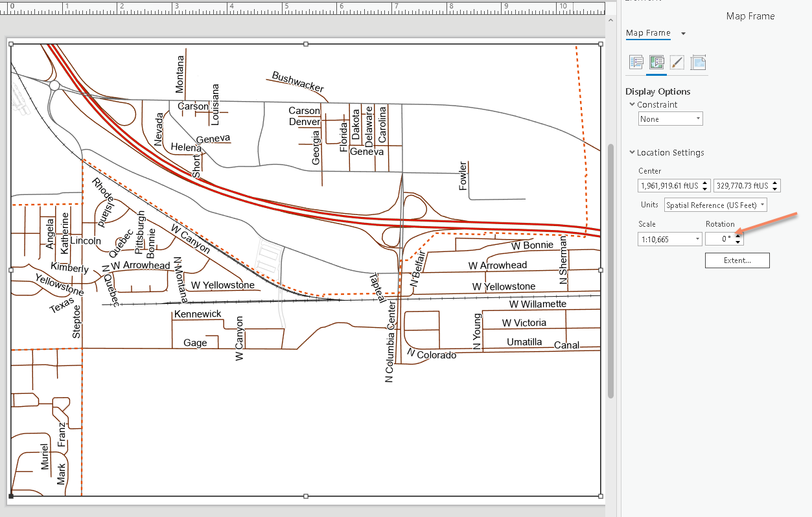This screenshot has height=517, width=812.
Task: Open the Display paintbrush panel icon
Action: (677, 62)
